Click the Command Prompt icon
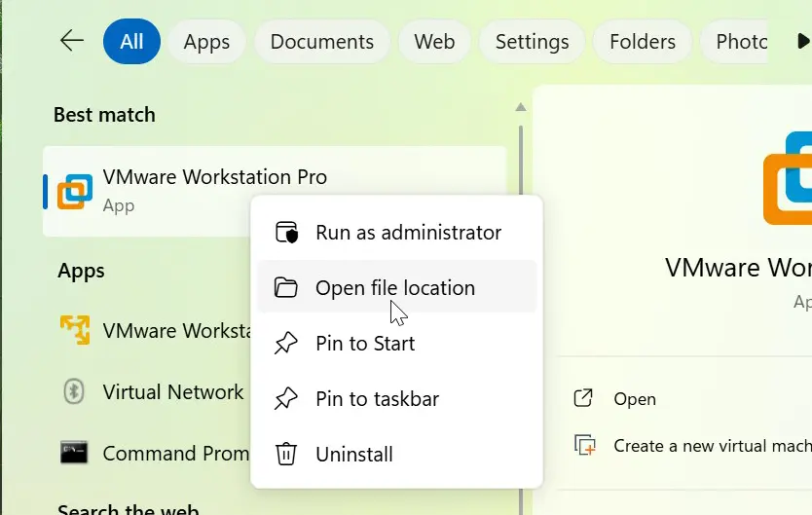The image size is (812, 515). point(74,453)
